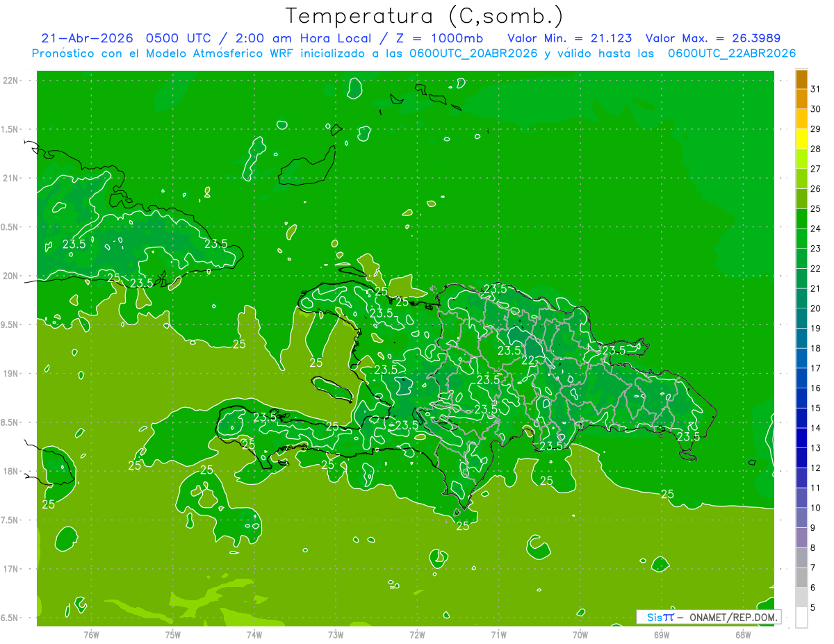The image size is (834, 644).
Task: Pick the olive green swatch between 25 and 26
Action: coord(802,199)
